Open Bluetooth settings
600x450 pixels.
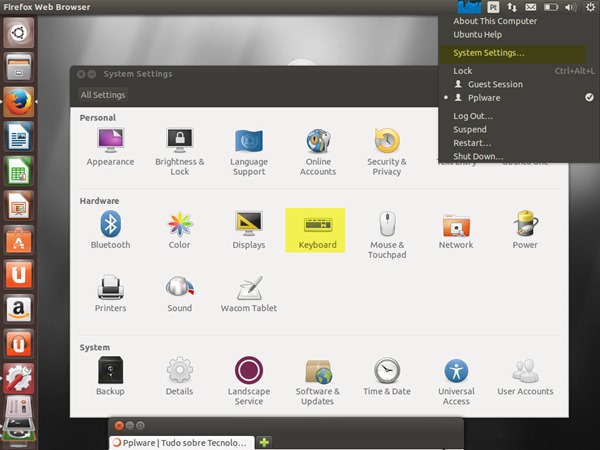(110, 230)
